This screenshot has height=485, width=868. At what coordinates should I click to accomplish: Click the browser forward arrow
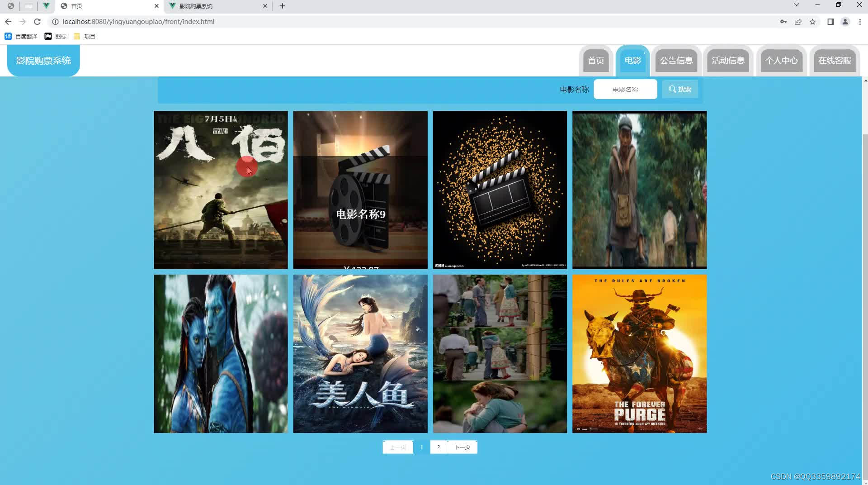click(x=23, y=22)
